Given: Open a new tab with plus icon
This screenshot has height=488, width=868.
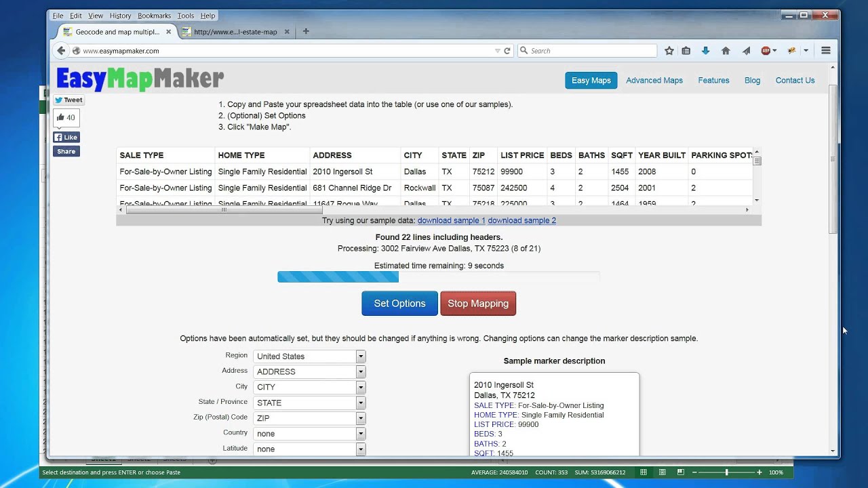Looking at the screenshot, I should 306,31.
